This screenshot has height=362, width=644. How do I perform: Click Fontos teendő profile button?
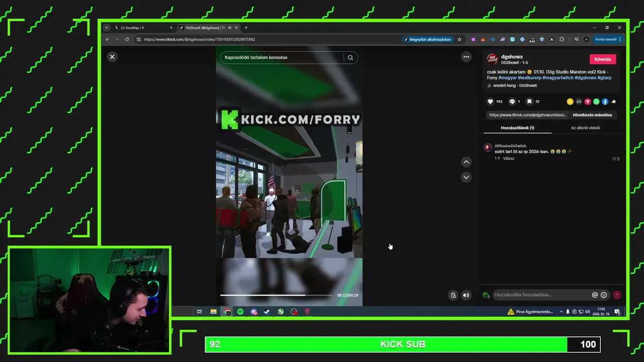click(x=608, y=39)
